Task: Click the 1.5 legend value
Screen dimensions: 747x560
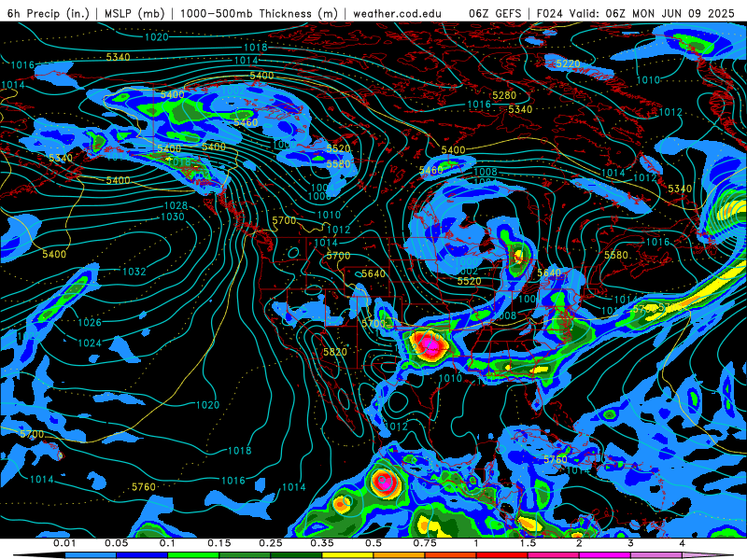Action: [528, 543]
